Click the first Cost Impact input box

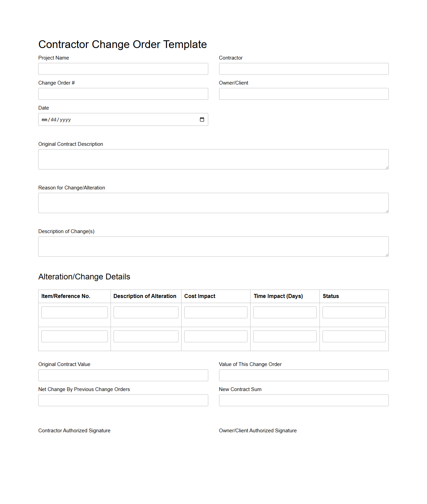(x=215, y=312)
